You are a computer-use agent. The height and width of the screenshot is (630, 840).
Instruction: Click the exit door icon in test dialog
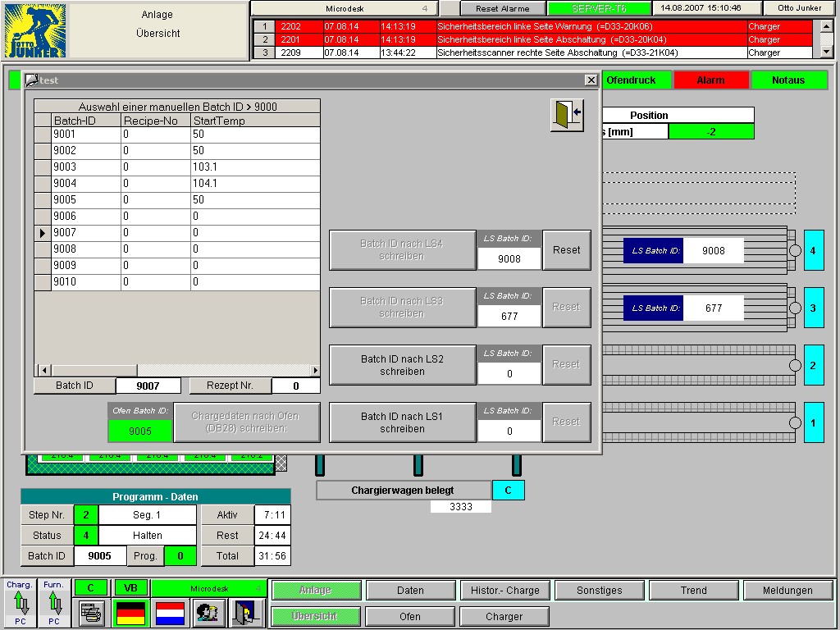[566, 114]
